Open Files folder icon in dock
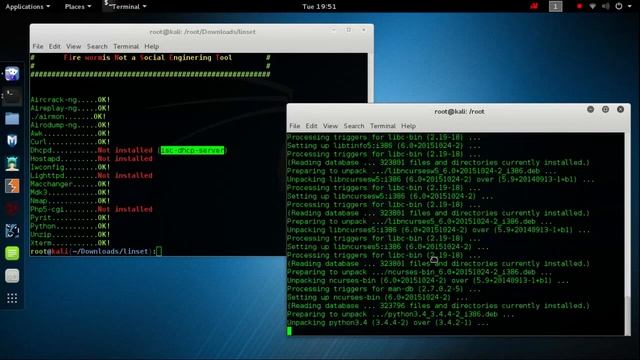640x360 pixels. 12,119
